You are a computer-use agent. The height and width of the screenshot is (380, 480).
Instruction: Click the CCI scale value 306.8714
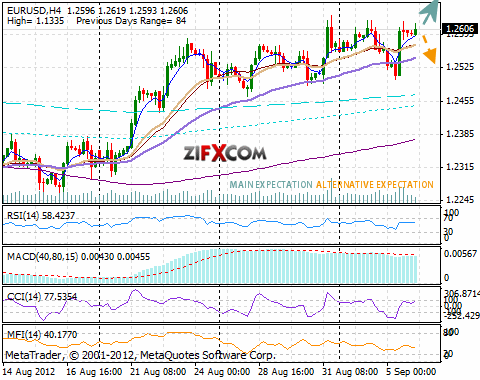pos(462,294)
